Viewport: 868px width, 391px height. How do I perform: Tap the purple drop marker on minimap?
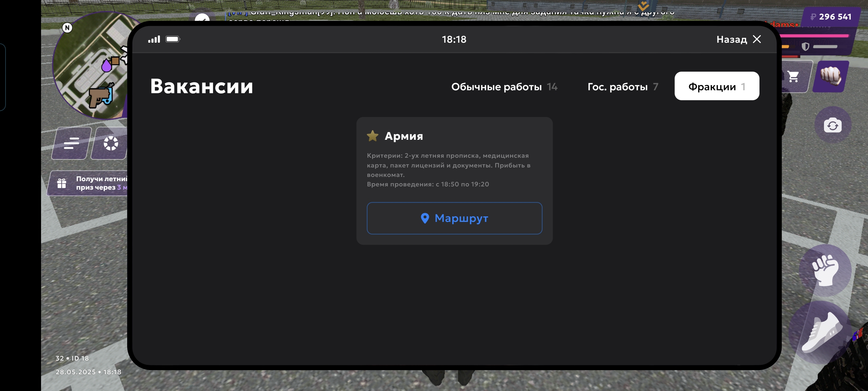pyautogui.click(x=107, y=66)
